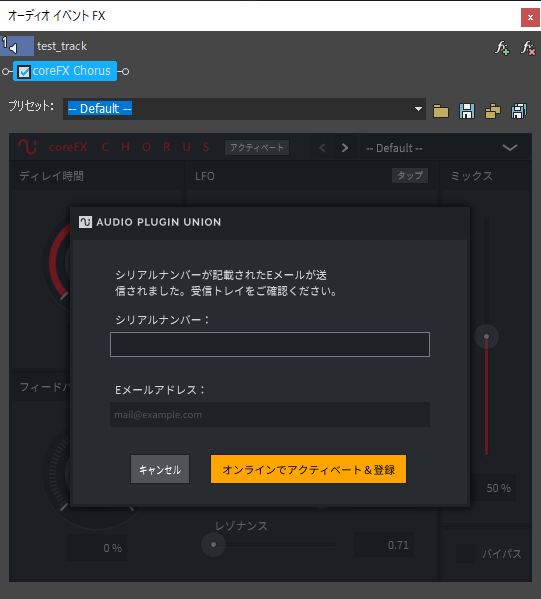Click the アクティベート button
Screen dimensions: 541x599
[257, 147]
